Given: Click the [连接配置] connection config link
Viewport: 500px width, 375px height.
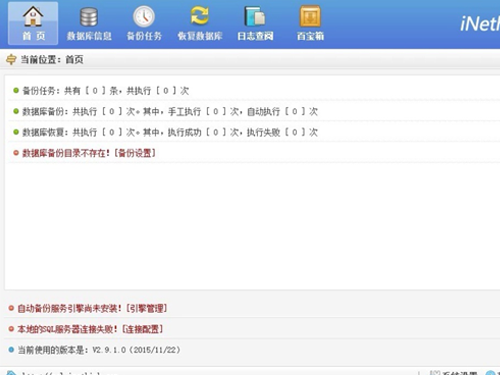Looking at the screenshot, I should click(x=142, y=329).
